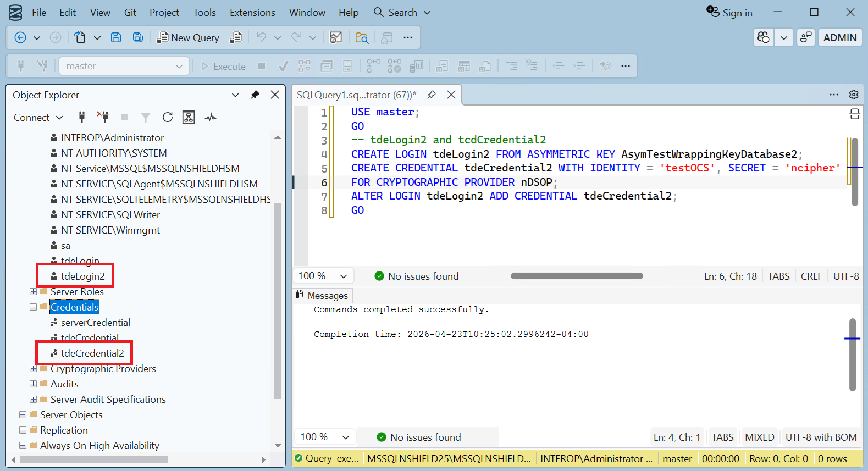This screenshot has height=471, width=868.
Task: Click Results to Grid icon
Action: [464, 66]
